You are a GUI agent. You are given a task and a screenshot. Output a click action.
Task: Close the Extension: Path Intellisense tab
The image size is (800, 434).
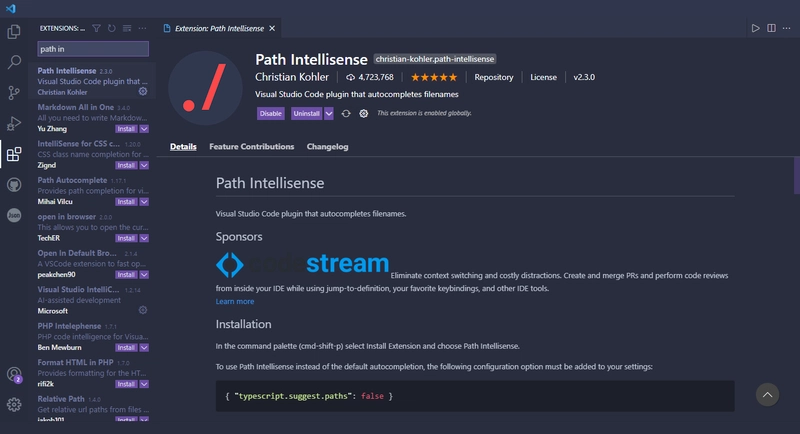coord(272,28)
